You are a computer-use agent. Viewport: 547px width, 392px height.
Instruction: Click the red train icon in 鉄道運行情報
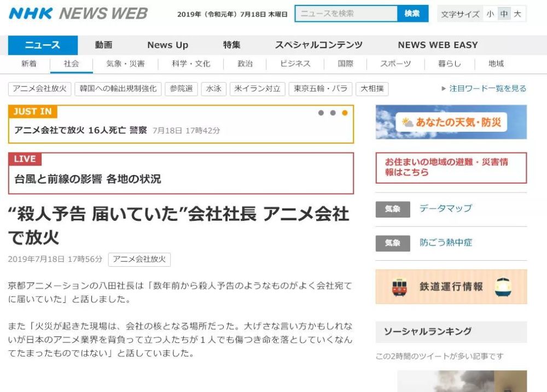399,287
